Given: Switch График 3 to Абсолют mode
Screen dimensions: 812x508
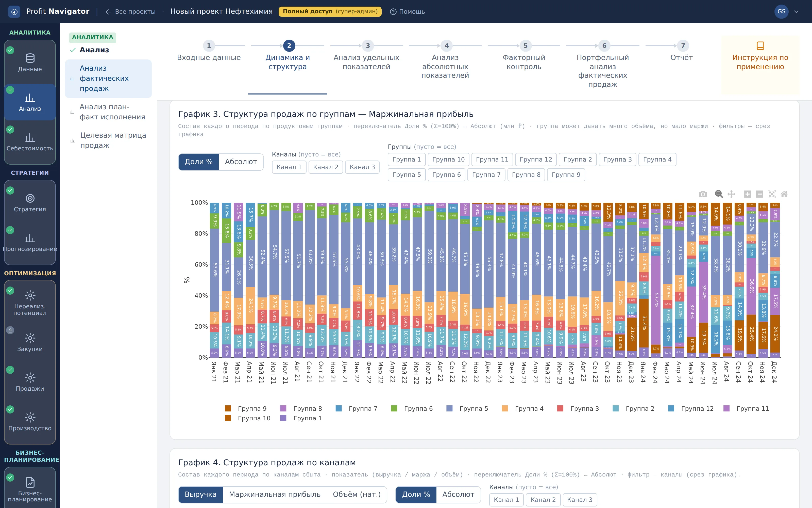Looking at the screenshot, I should coord(241,162).
